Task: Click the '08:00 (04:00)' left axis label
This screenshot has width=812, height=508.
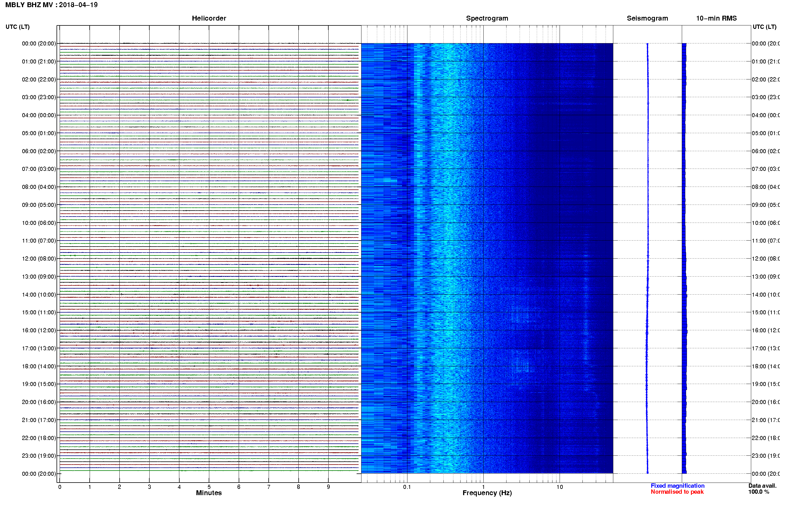Action: click(x=39, y=187)
